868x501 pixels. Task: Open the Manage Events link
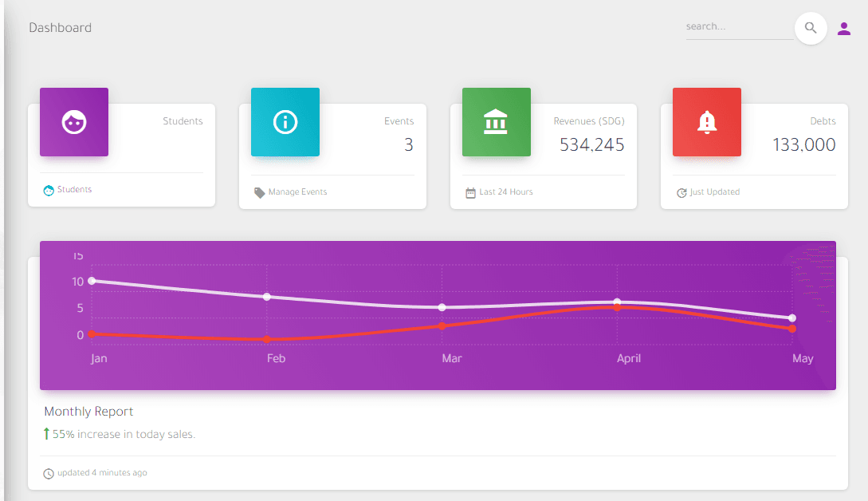[297, 192]
